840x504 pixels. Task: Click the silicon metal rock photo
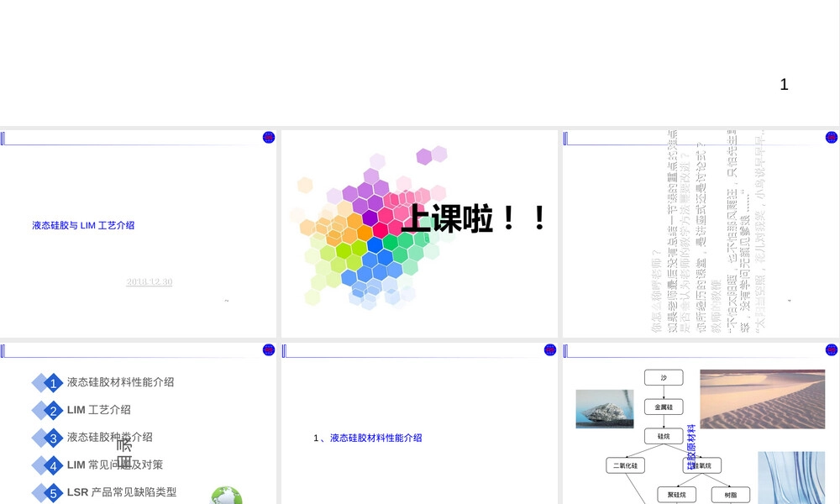(605, 409)
